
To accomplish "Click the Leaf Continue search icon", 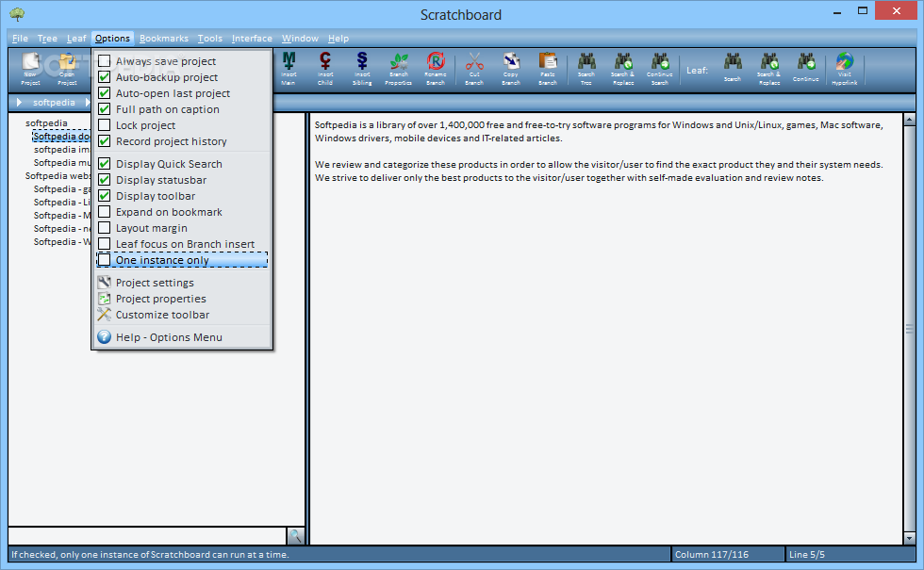I will pos(805,67).
